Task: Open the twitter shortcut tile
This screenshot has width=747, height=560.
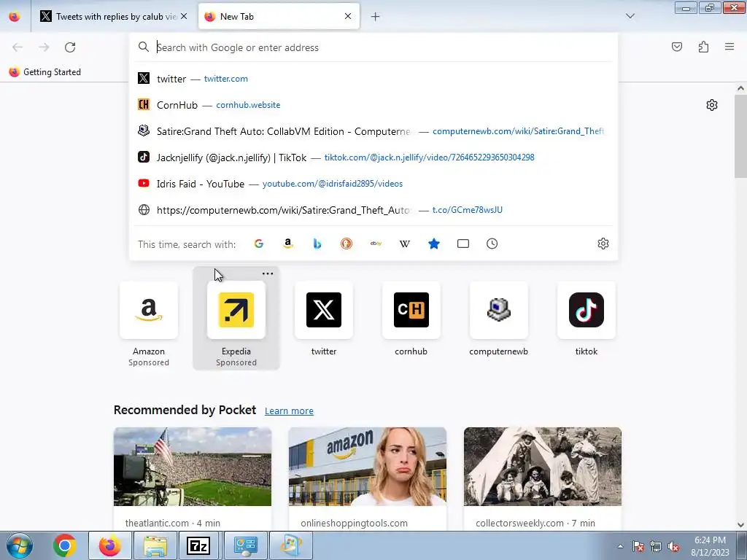Action: pos(323,318)
